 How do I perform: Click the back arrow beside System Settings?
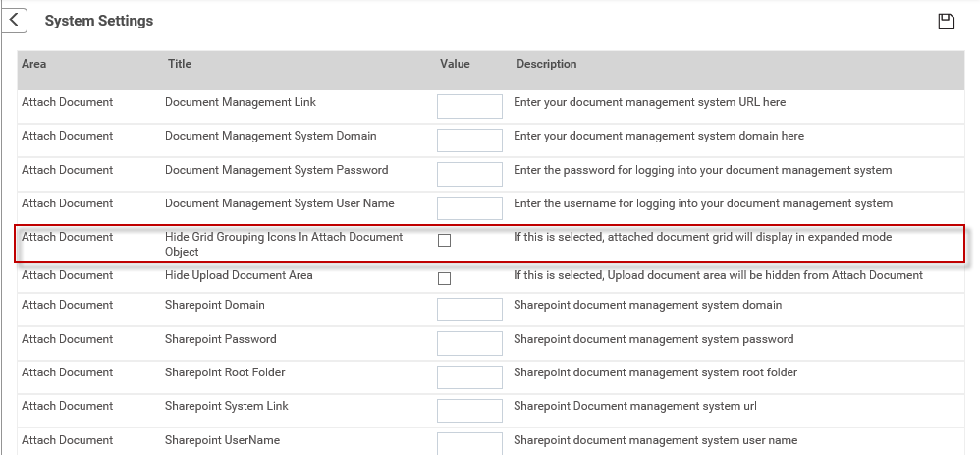coord(14,20)
